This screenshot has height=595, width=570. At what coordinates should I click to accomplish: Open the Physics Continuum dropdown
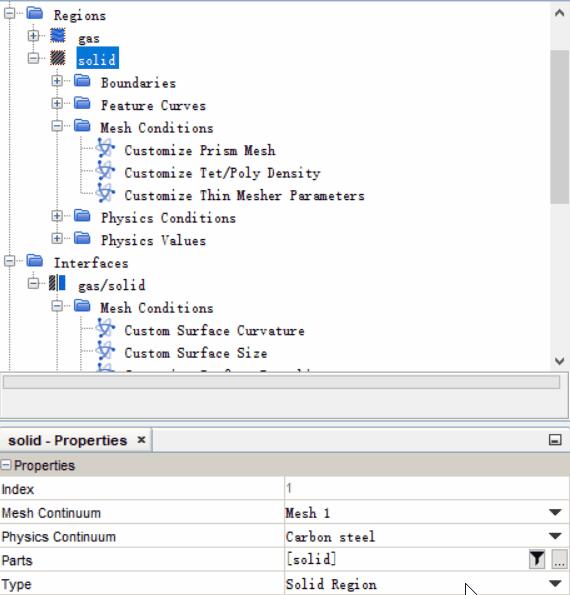(x=555, y=536)
